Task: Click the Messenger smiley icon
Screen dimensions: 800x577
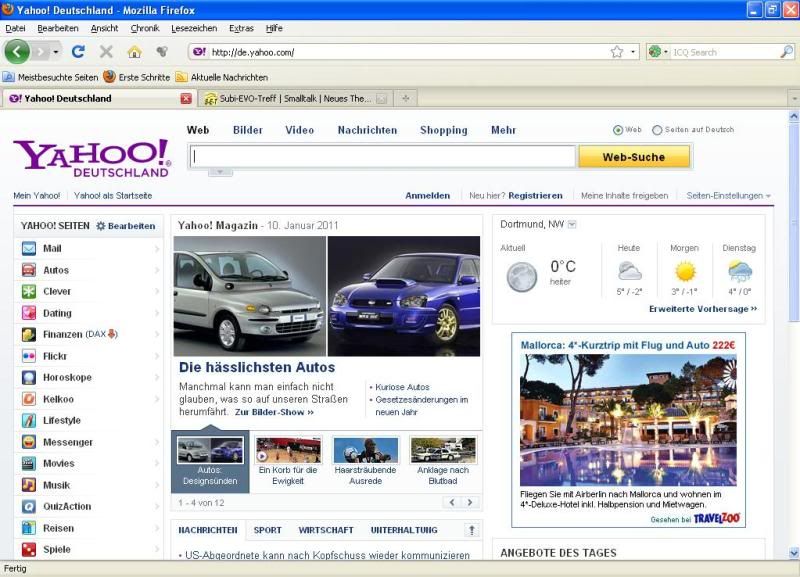Action: point(29,442)
